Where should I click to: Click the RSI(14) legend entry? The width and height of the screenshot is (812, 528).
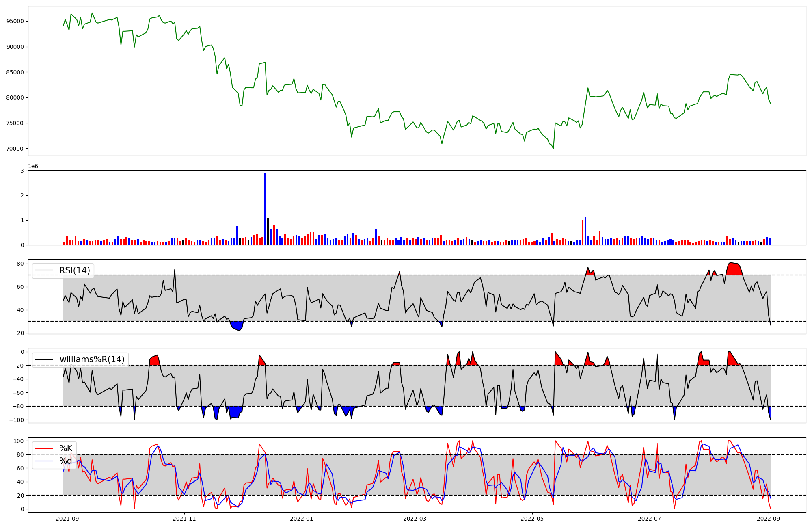tap(75, 270)
